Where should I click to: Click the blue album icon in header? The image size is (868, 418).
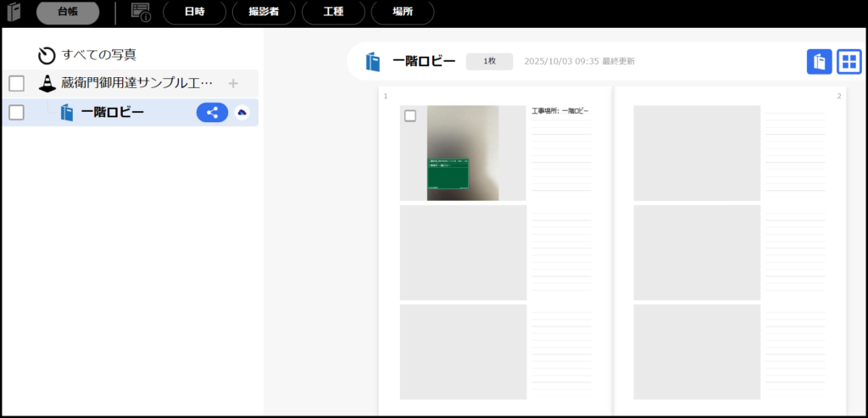click(373, 61)
